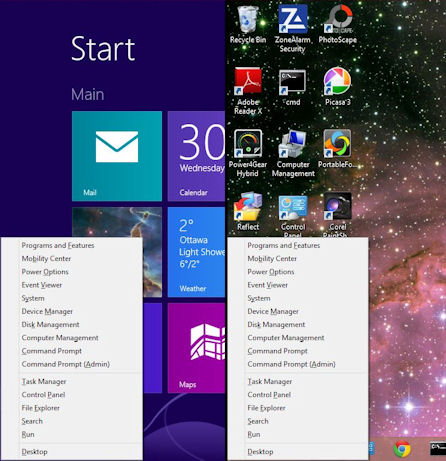Open the Recycle Bin desktop icon
Image resolution: width=446 pixels, height=461 pixels.
(x=248, y=25)
